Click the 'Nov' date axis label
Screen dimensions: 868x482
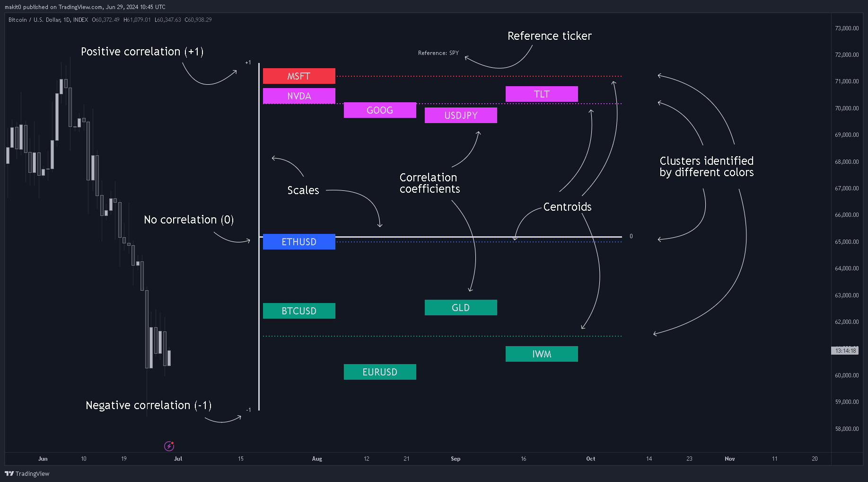pyautogui.click(x=730, y=459)
